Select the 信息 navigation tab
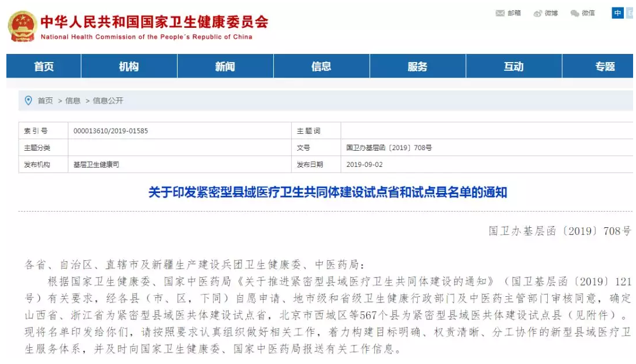 click(321, 67)
